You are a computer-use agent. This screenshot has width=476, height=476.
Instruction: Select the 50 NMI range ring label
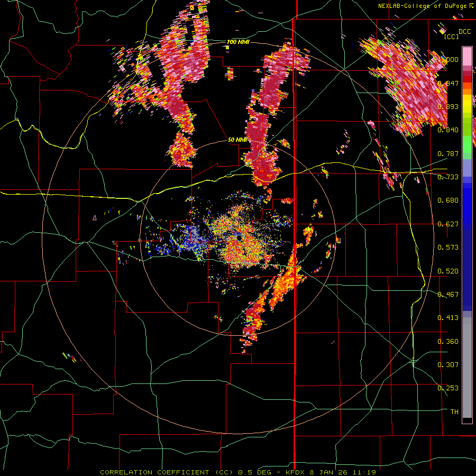click(237, 140)
